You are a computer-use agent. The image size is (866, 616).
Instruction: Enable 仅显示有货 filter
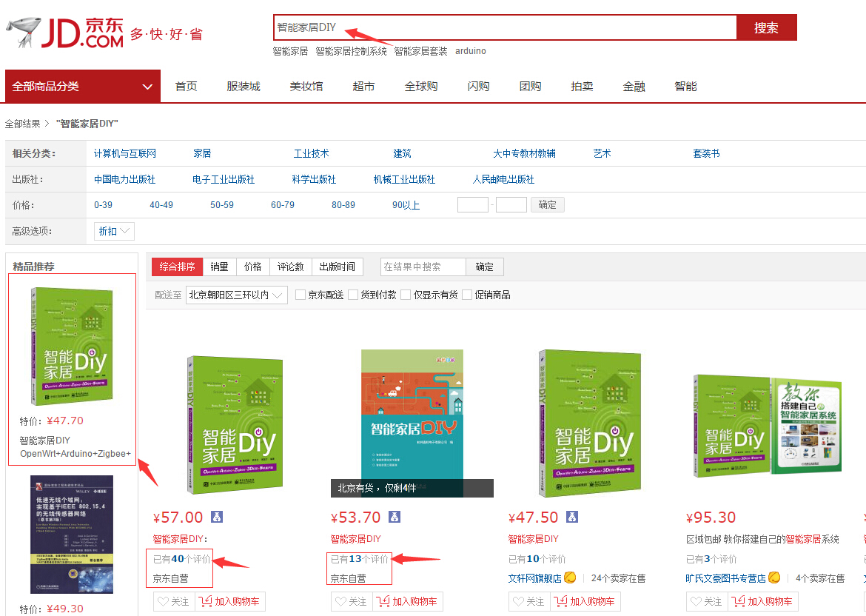pyautogui.click(x=406, y=295)
